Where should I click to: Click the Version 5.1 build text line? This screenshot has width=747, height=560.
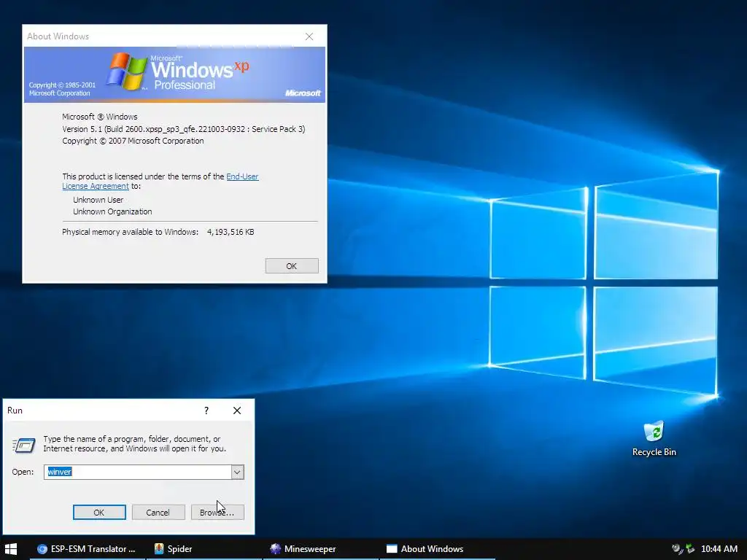coord(183,129)
